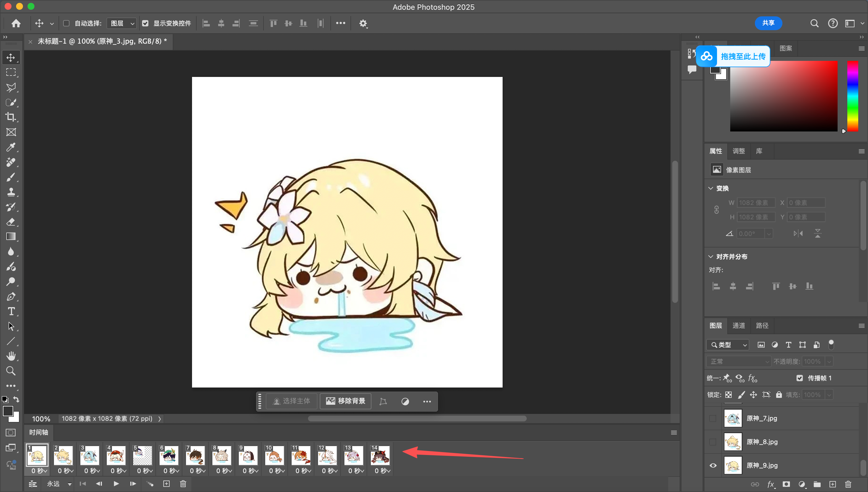Open the 图层 auto-select dropdown
Viewport: 868px width, 492px height.
point(122,23)
